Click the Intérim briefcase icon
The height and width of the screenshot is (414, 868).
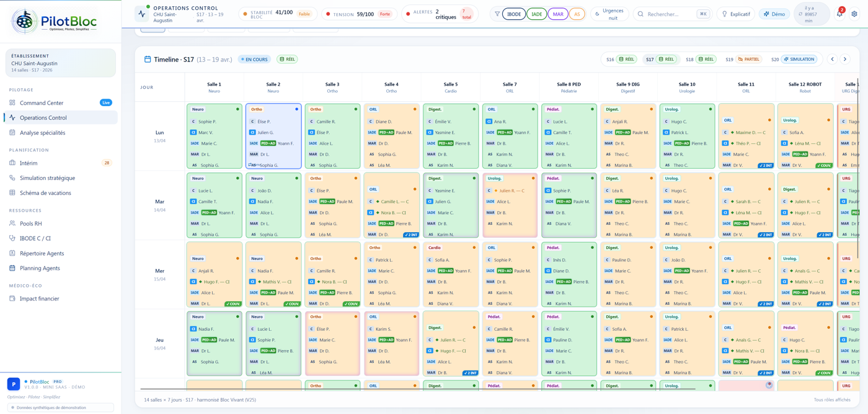12,163
